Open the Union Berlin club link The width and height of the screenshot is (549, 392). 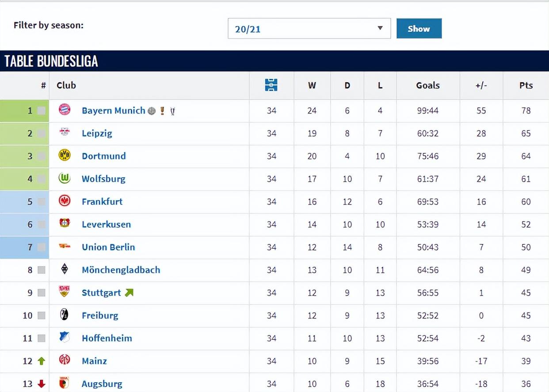click(108, 247)
